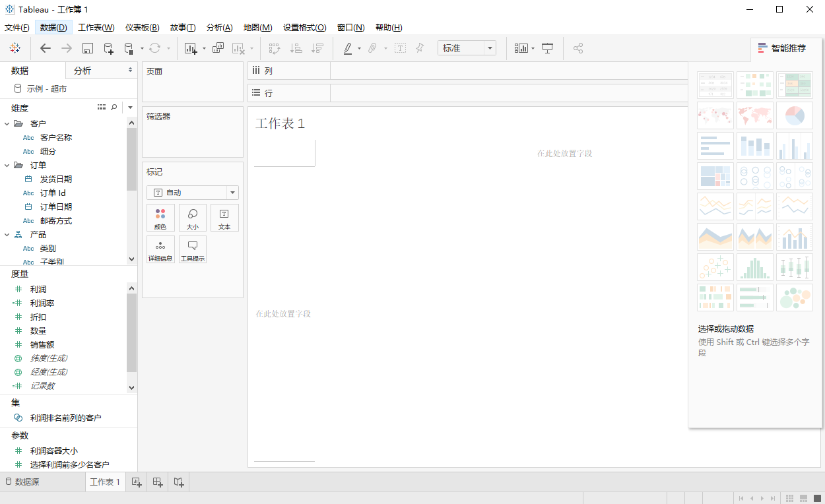This screenshot has height=504, width=825.
Task: Share the workbook with share icon
Action: coord(578,48)
